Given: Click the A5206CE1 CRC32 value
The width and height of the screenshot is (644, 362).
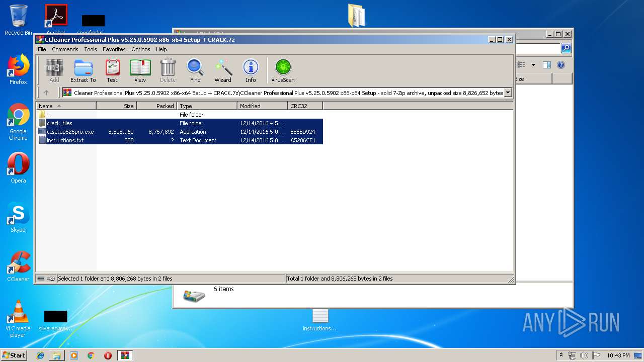Looking at the screenshot, I should click(x=303, y=140).
